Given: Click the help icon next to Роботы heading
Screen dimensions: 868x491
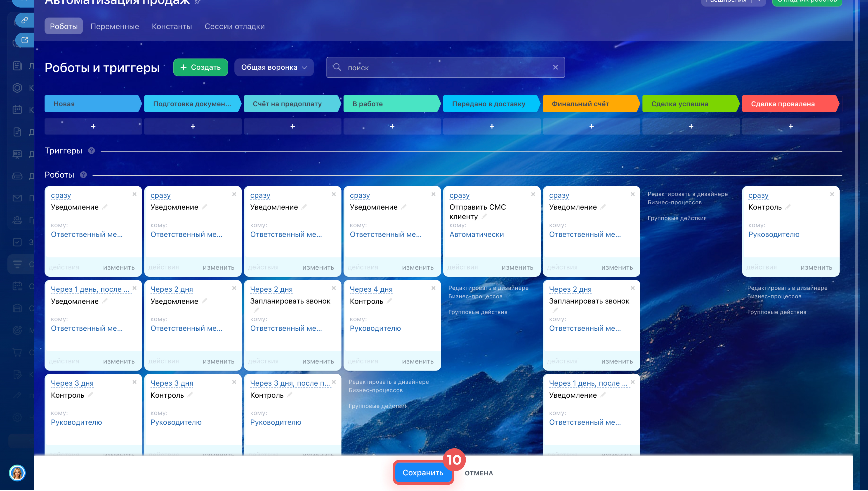Looking at the screenshot, I should pos(83,175).
